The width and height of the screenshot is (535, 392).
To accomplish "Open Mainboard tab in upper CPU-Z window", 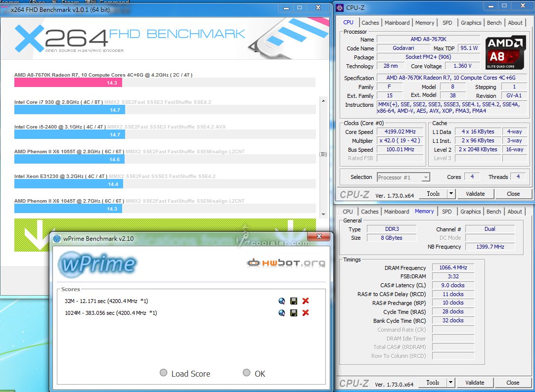I will pyautogui.click(x=397, y=23).
